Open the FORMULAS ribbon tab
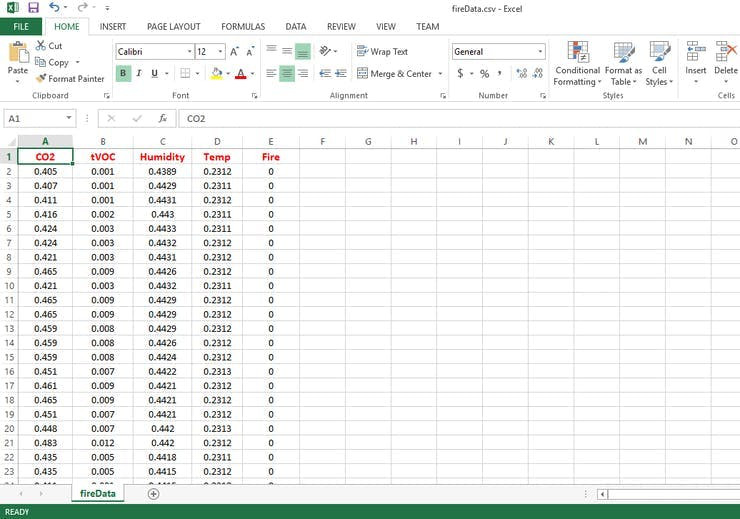The height and width of the screenshot is (519, 740). [243, 27]
